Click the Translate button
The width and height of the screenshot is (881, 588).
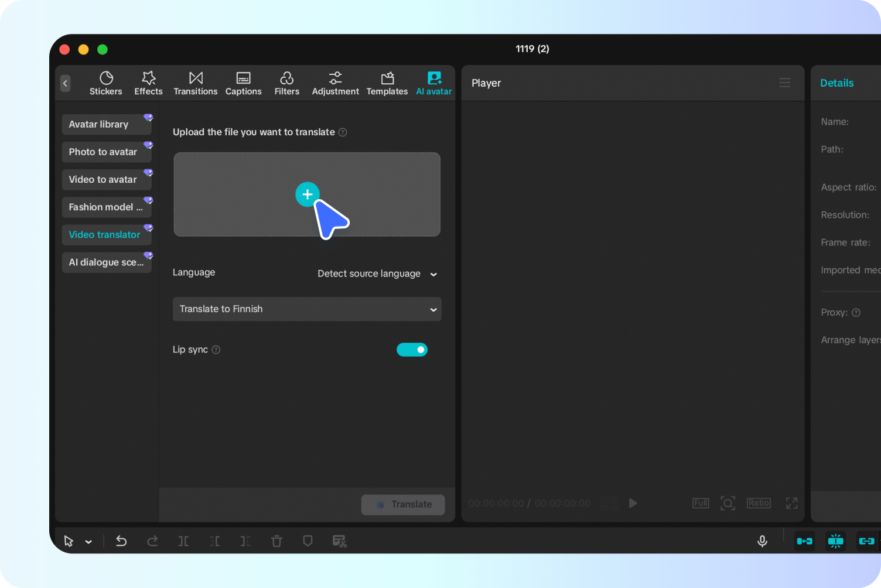click(x=403, y=504)
